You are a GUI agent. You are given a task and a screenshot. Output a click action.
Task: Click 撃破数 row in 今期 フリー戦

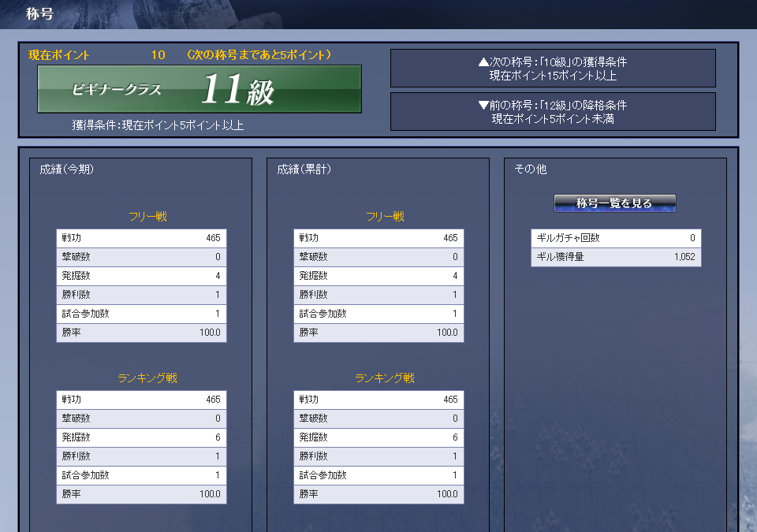click(141, 257)
